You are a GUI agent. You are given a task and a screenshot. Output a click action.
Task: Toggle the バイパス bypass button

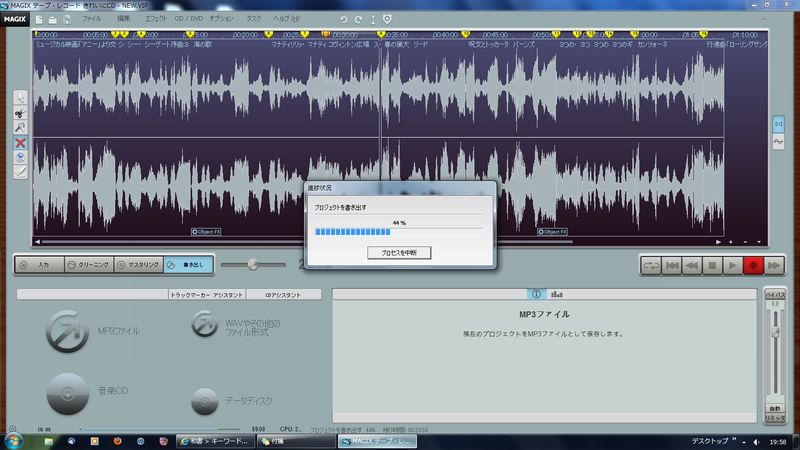point(775,295)
